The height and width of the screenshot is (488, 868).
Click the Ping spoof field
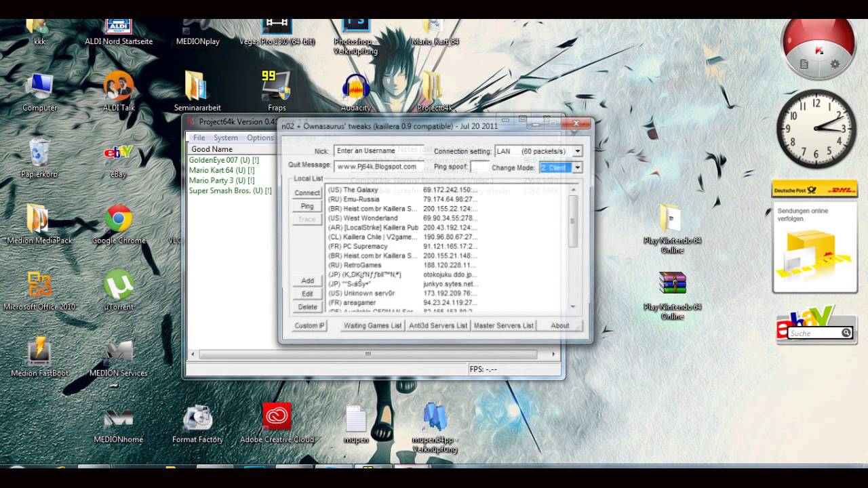[x=479, y=167]
